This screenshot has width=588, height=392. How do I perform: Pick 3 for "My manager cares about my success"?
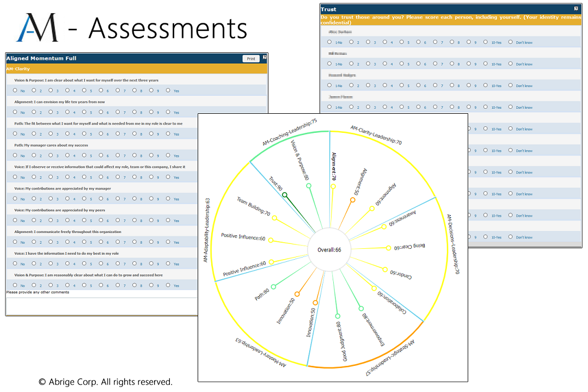(51, 155)
